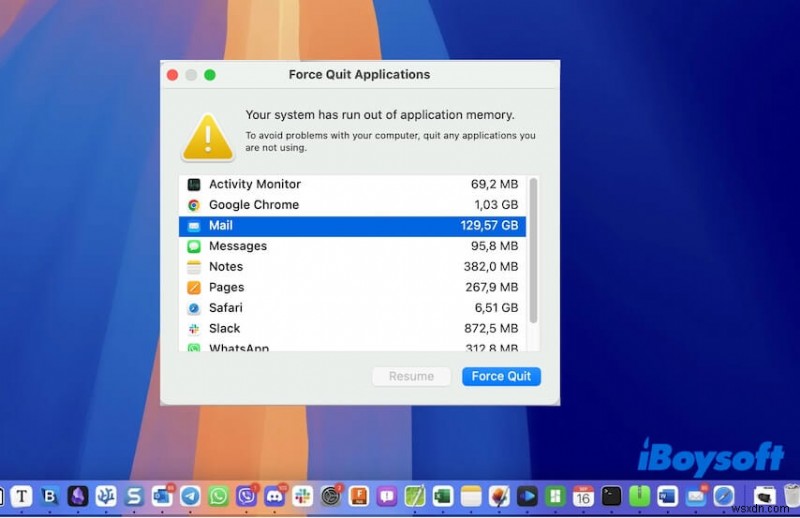
Task: Open the purple Obsidian icon in the Dock
Action: (x=78, y=496)
